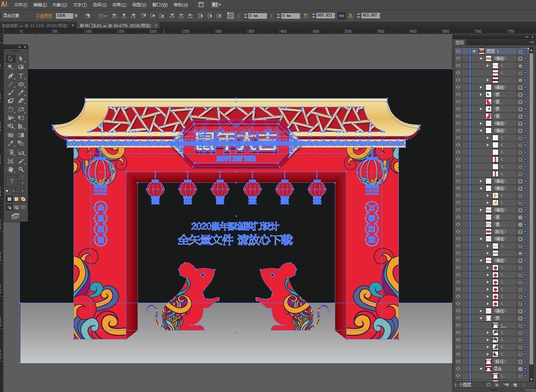
Task: Enable Draw Normal mode
Action: [x=10, y=207]
